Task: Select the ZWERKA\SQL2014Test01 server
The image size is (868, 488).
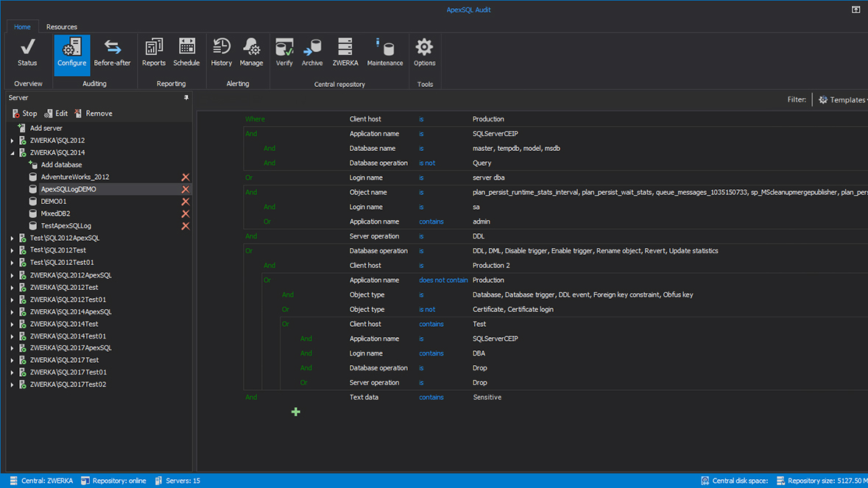Action: pyautogui.click(x=68, y=336)
